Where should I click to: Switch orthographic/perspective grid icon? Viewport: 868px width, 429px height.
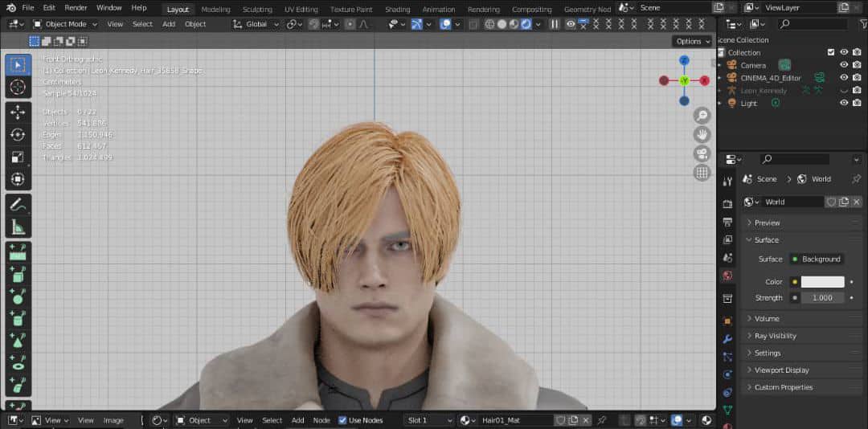702,174
